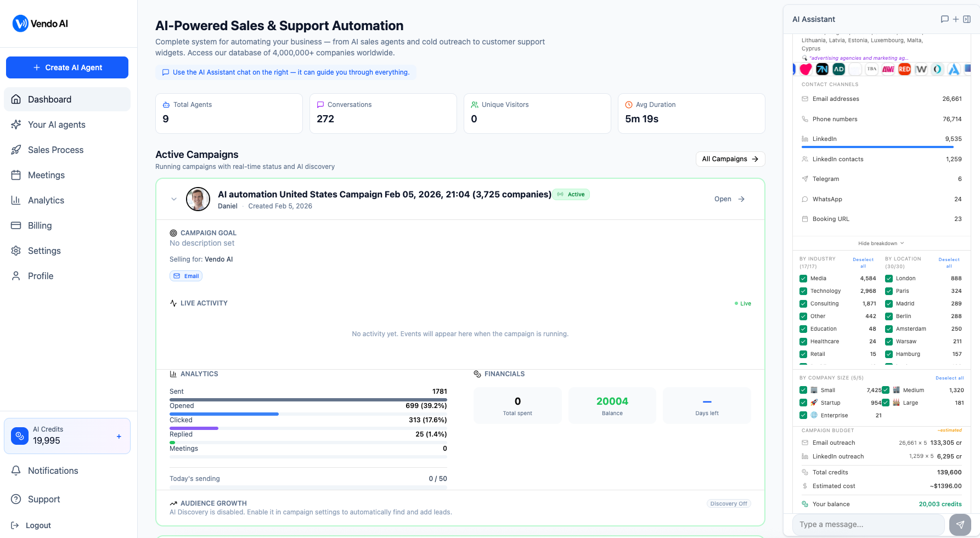The width and height of the screenshot is (980, 538).
Task: Click the LinkedIn contact channel progress bar
Action: click(x=877, y=147)
